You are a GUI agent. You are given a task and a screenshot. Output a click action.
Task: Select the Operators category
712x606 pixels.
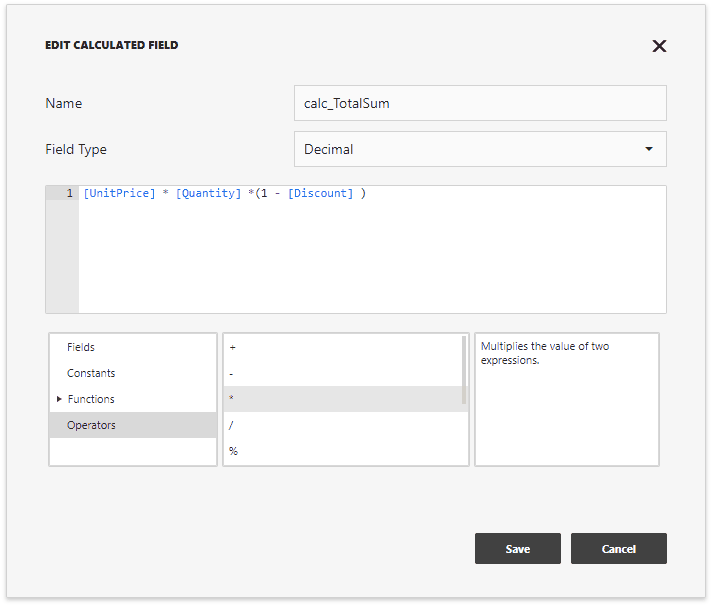(x=91, y=425)
